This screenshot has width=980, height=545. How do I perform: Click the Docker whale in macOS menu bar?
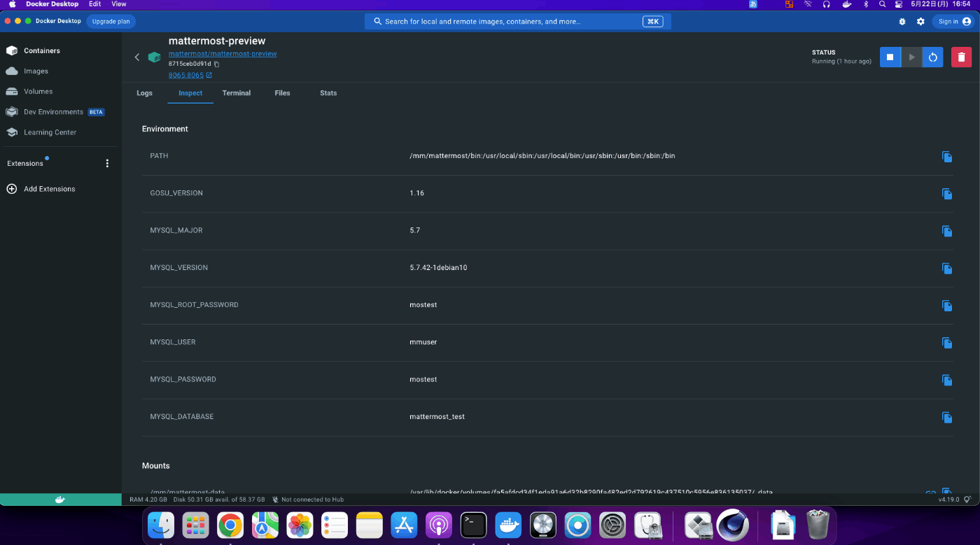[x=846, y=4]
